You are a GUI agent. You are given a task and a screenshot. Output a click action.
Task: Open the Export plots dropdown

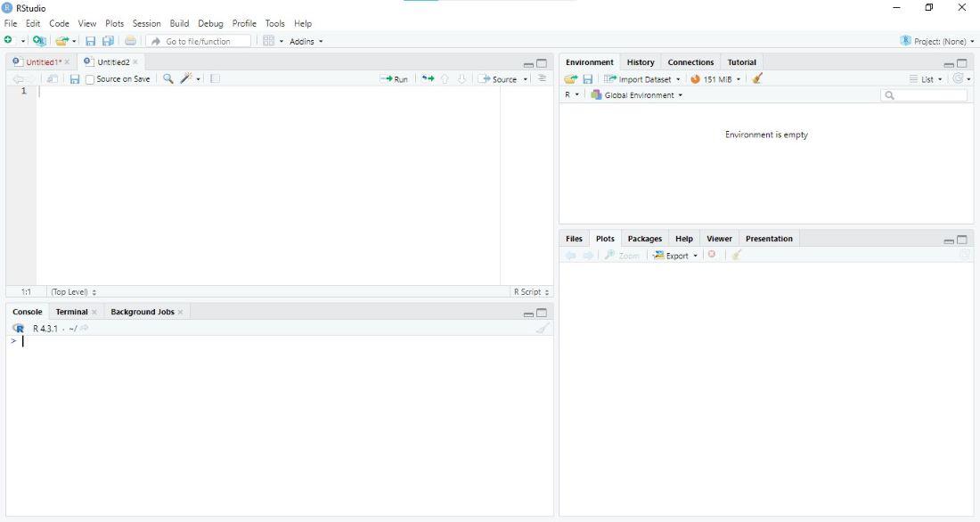pyautogui.click(x=675, y=256)
